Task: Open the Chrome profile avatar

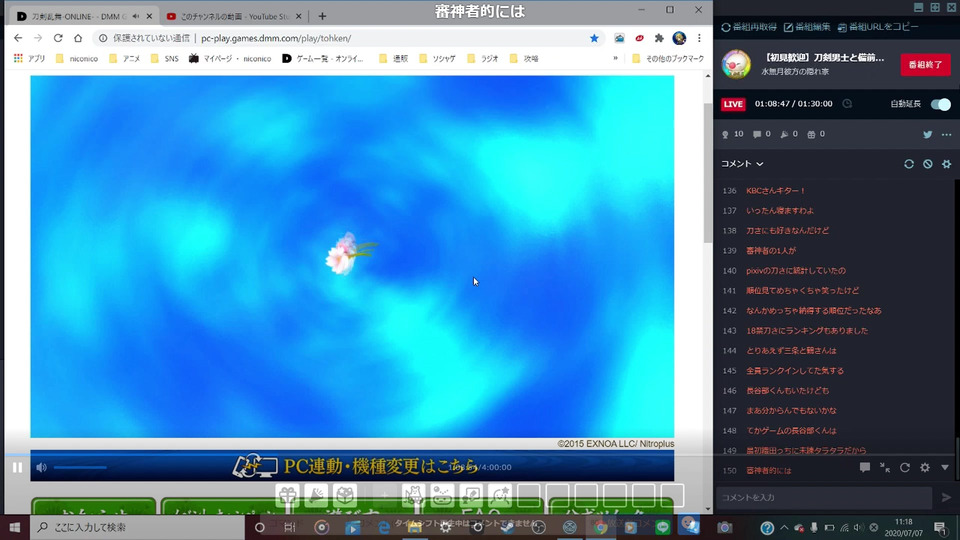Action: [679, 38]
